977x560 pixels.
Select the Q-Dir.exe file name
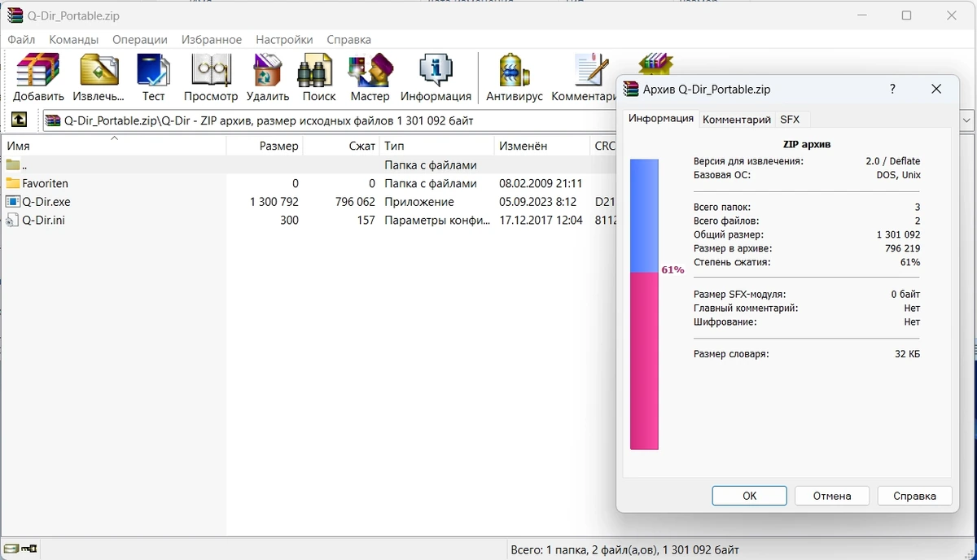click(x=46, y=201)
